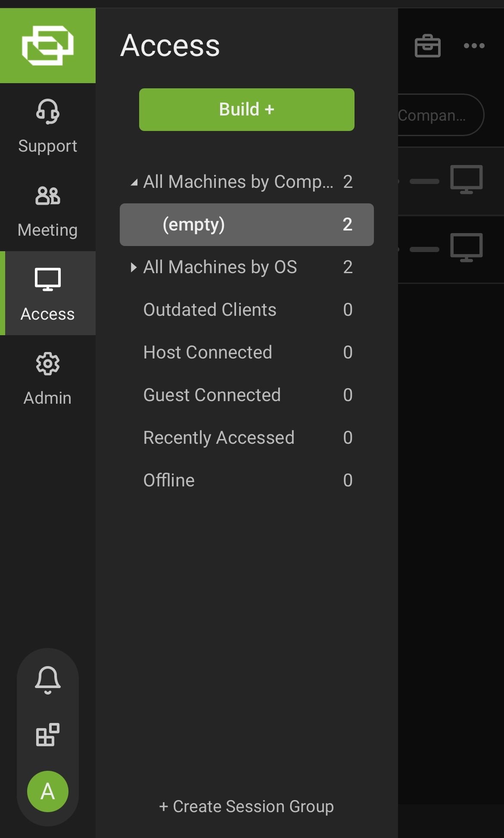This screenshot has width=504, height=838.
Task: Open the Support section
Action: point(47,126)
